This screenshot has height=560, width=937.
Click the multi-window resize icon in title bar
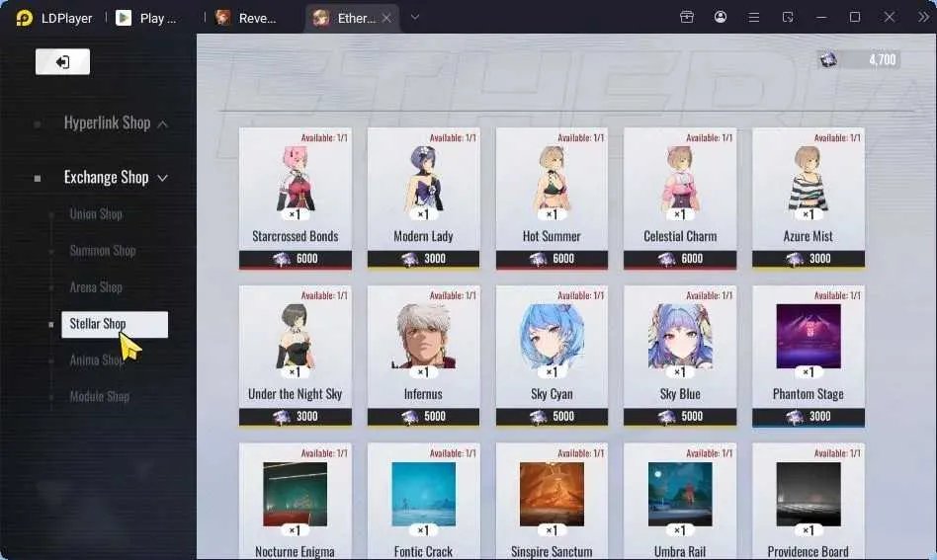point(788,18)
